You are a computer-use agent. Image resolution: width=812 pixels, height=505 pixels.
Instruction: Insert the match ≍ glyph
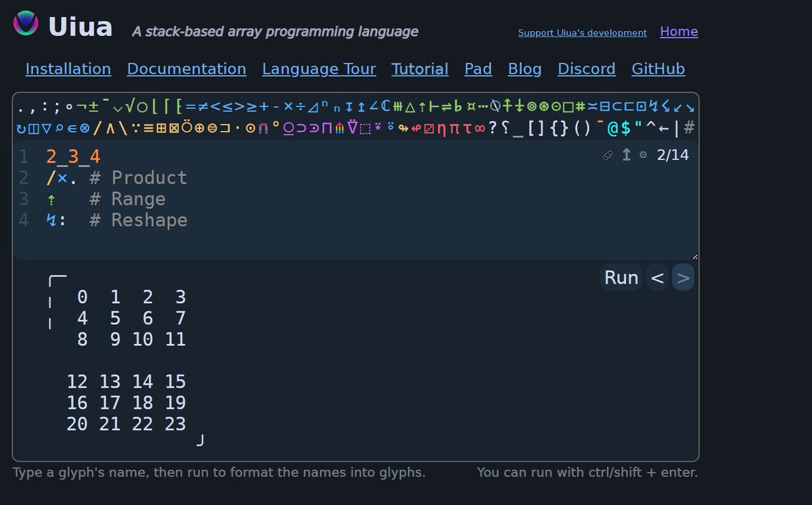tap(593, 106)
